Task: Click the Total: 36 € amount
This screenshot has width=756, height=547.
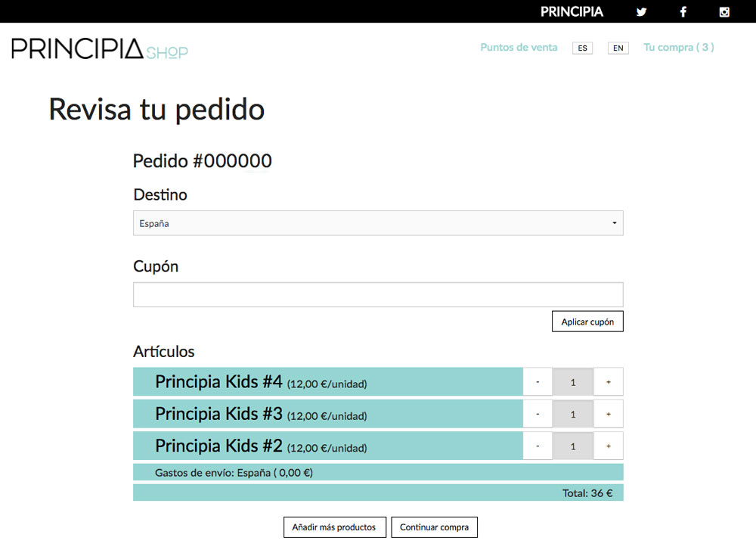Action: [587, 493]
